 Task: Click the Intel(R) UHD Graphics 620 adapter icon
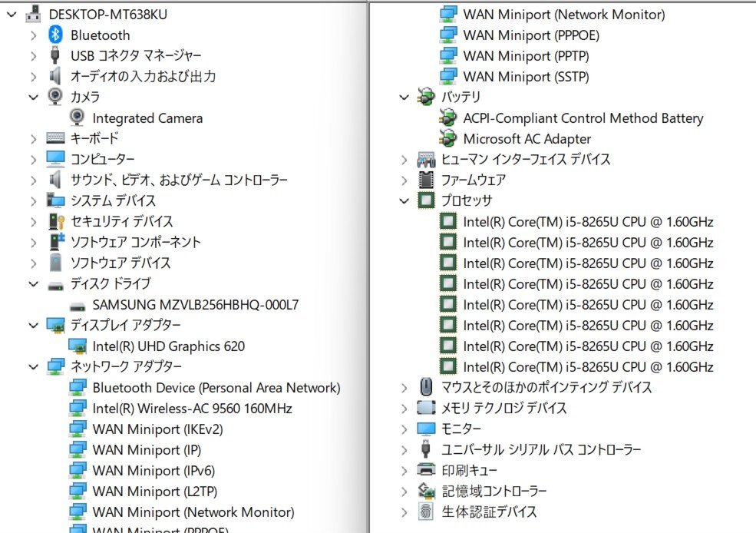[78, 346]
